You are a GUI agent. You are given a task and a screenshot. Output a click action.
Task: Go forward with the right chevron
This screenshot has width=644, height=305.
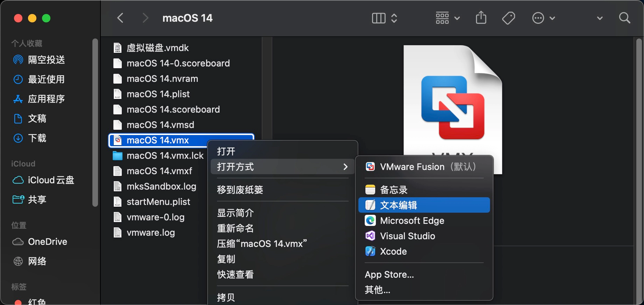point(145,18)
